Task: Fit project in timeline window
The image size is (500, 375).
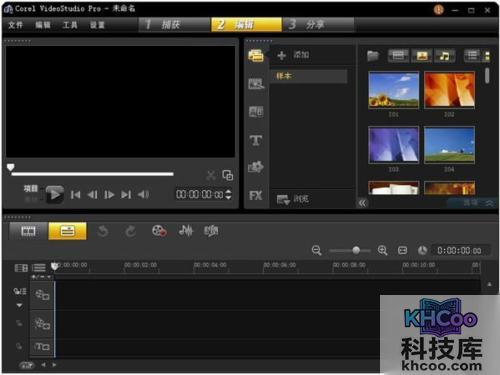Action: [x=402, y=250]
